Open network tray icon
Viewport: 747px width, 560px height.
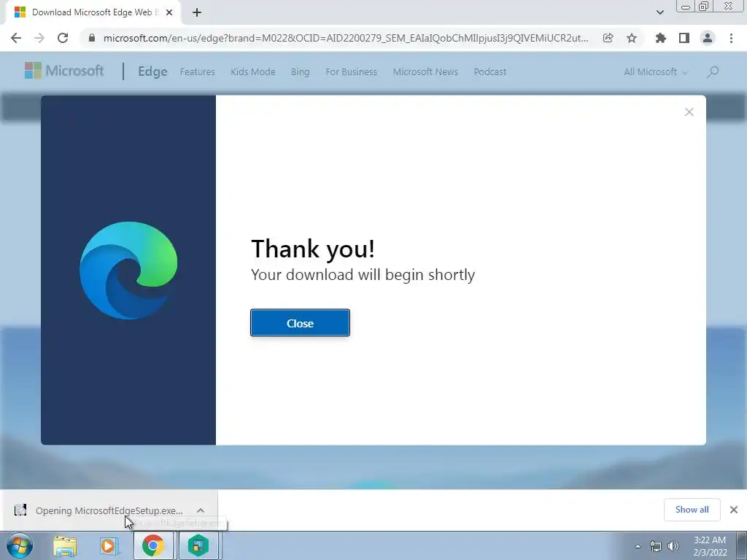(x=656, y=546)
